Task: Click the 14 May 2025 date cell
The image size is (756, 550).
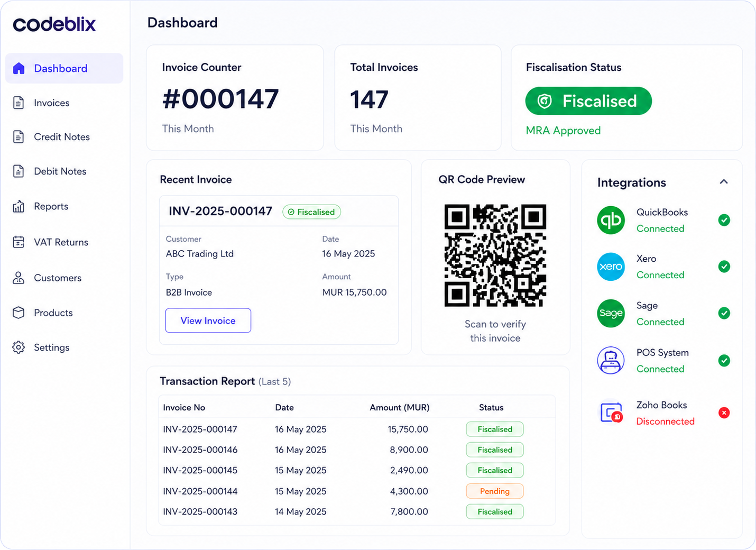Action: coord(300,512)
